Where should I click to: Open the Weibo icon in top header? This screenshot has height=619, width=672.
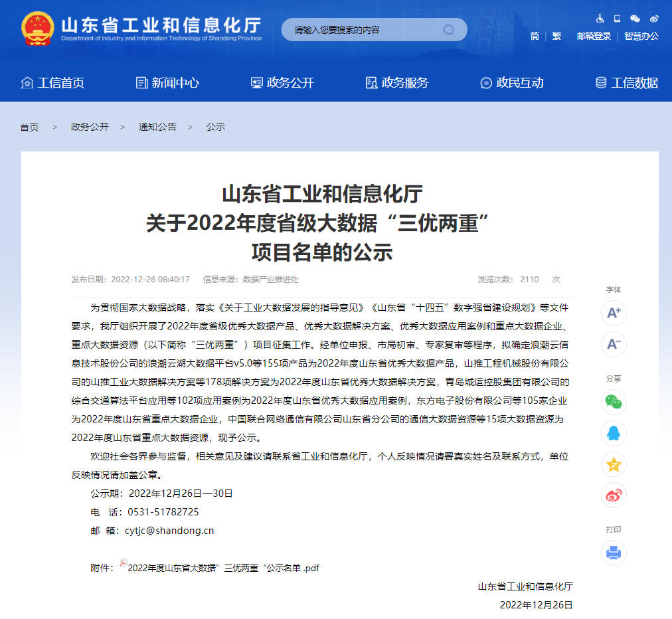tap(654, 19)
